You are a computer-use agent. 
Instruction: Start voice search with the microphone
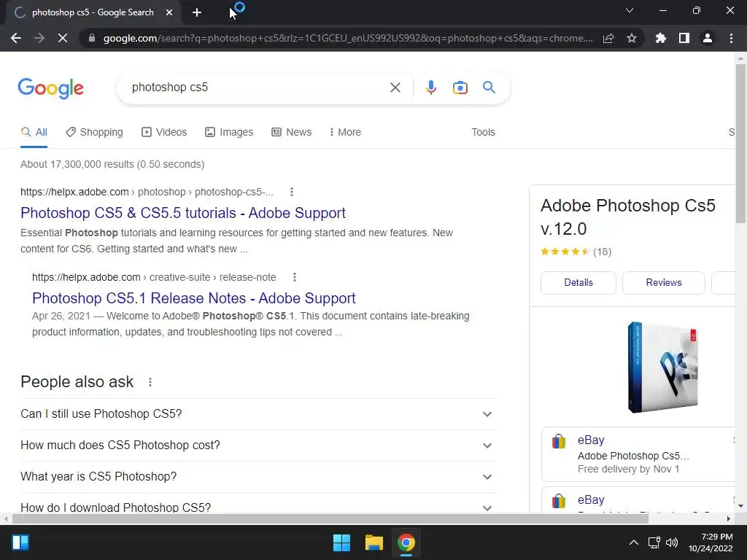click(x=431, y=87)
